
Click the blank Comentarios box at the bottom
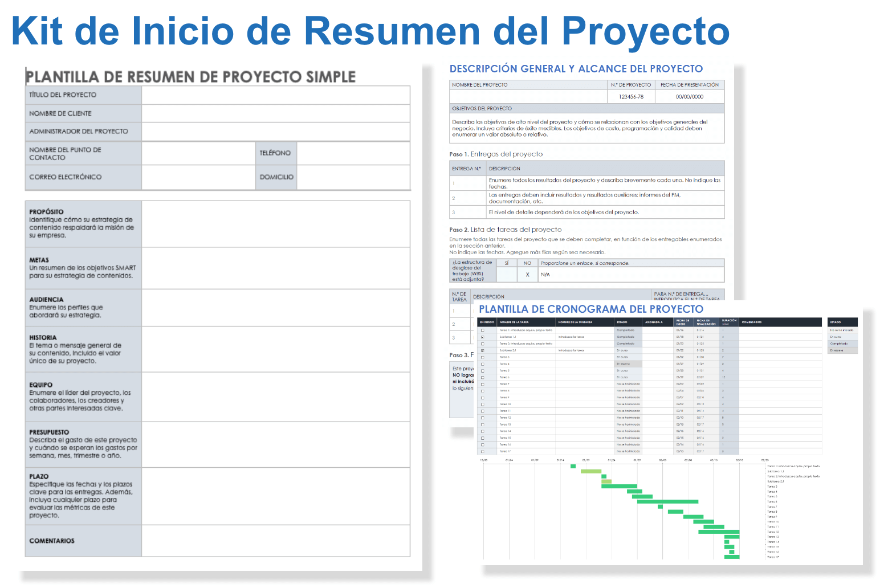click(x=276, y=541)
